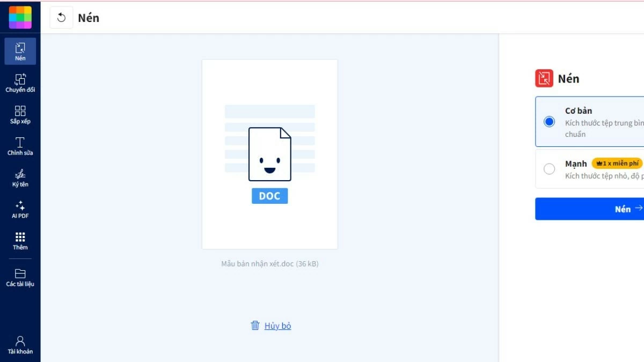Click the red Nén icon in right panel
The image size is (644, 362).
pyautogui.click(x=544, y=78)
